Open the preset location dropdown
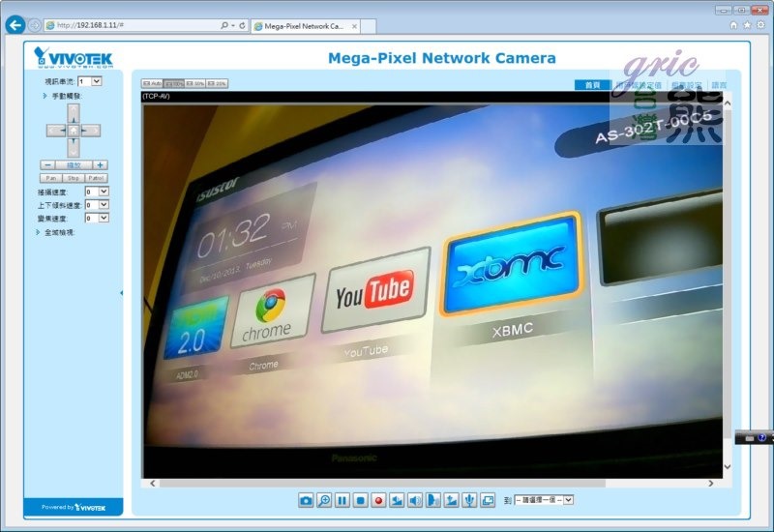774x532 pixels. point(544,500)
